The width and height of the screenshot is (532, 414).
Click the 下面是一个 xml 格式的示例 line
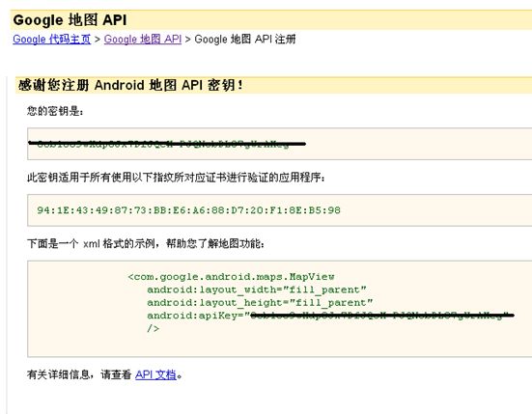point(146,243)
